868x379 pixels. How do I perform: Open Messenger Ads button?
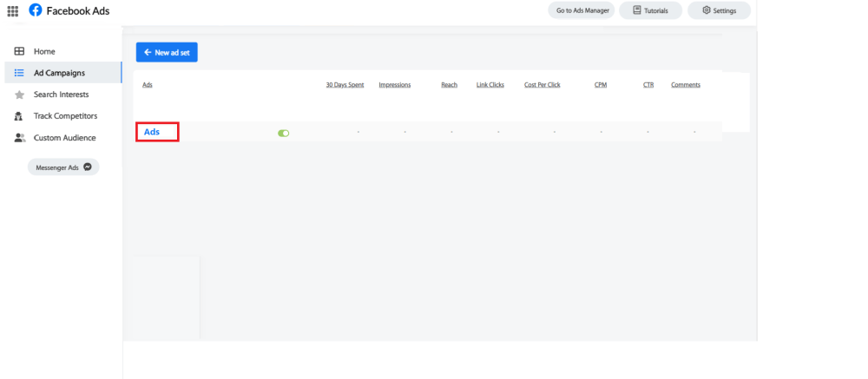(63, 167)
